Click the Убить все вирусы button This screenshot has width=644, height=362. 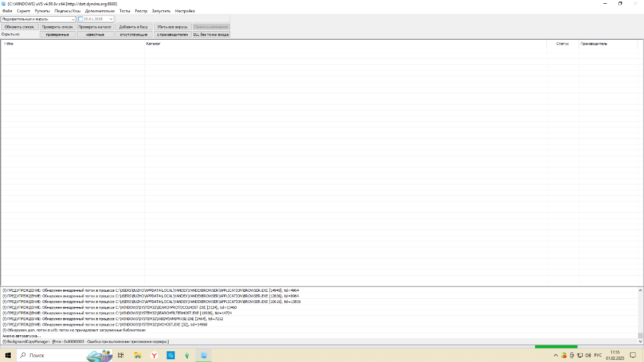click(172, 26)
